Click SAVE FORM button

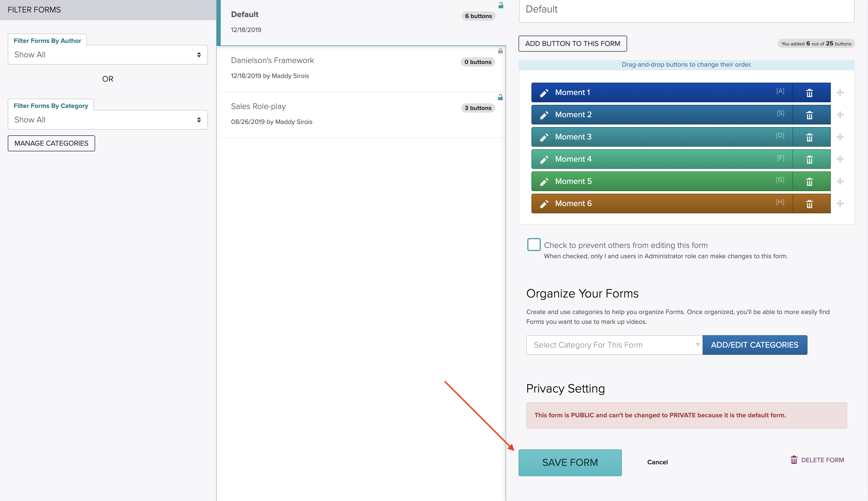point(570,463)
